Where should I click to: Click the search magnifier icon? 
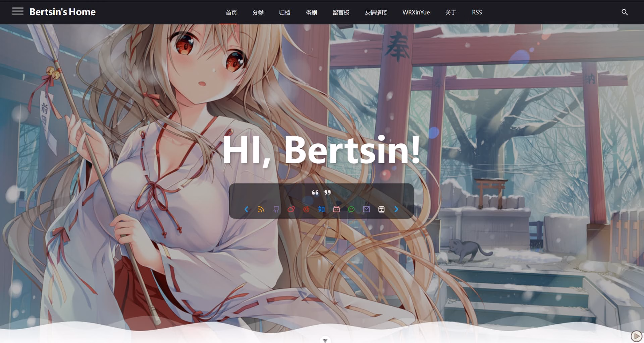(x=625, y=12)
